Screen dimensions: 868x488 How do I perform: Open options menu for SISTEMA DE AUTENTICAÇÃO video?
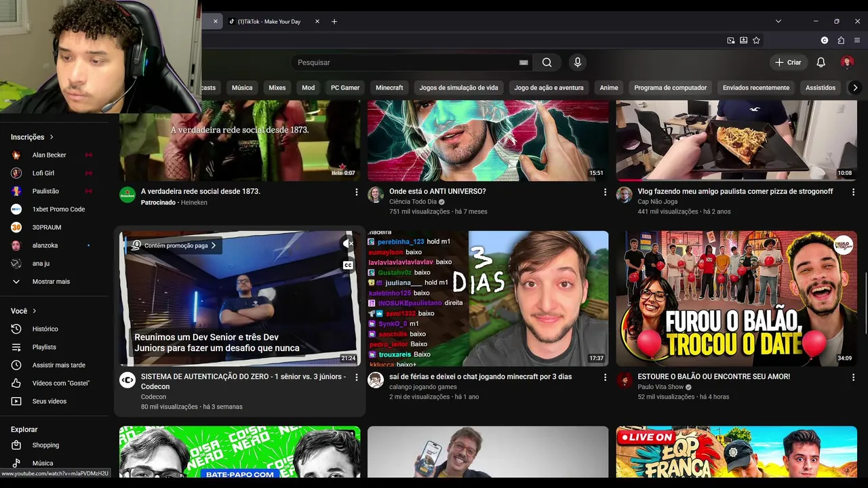pyautogui.click(x=357, y=378)
